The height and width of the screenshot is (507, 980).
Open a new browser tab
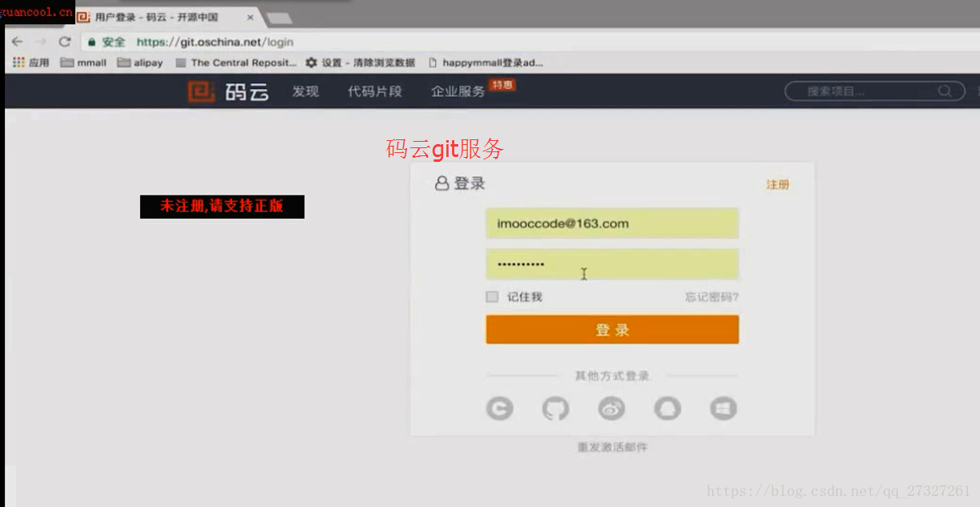tap(278, 18)
